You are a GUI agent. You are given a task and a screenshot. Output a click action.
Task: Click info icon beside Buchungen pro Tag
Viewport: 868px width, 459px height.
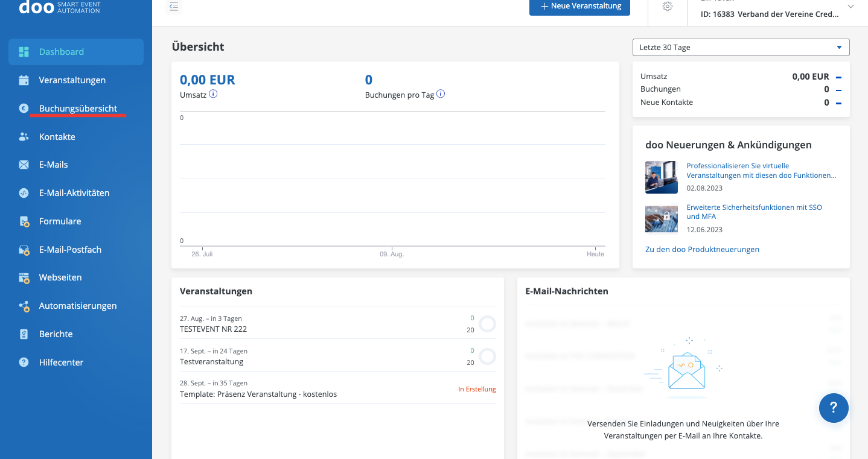click(x=441, y=94)
